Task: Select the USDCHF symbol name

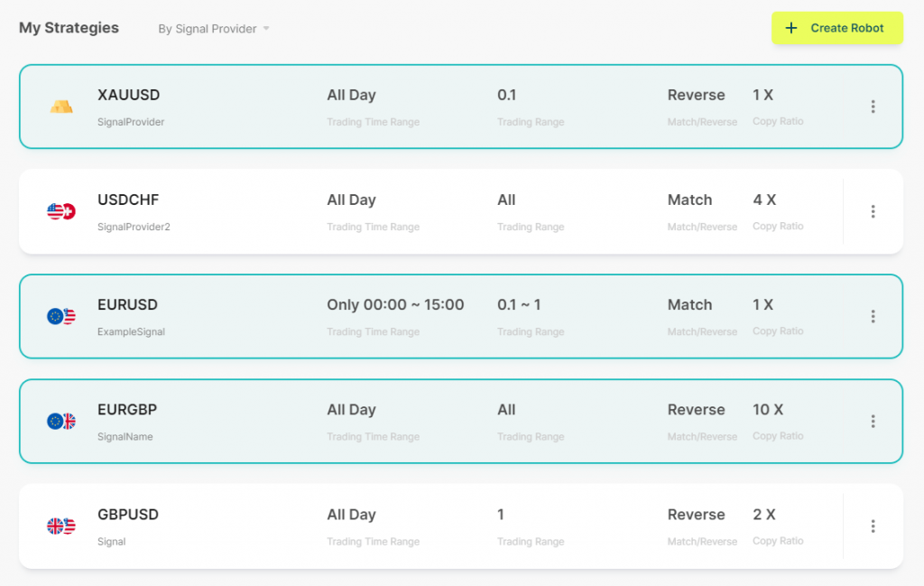Action: coord(128,200)
